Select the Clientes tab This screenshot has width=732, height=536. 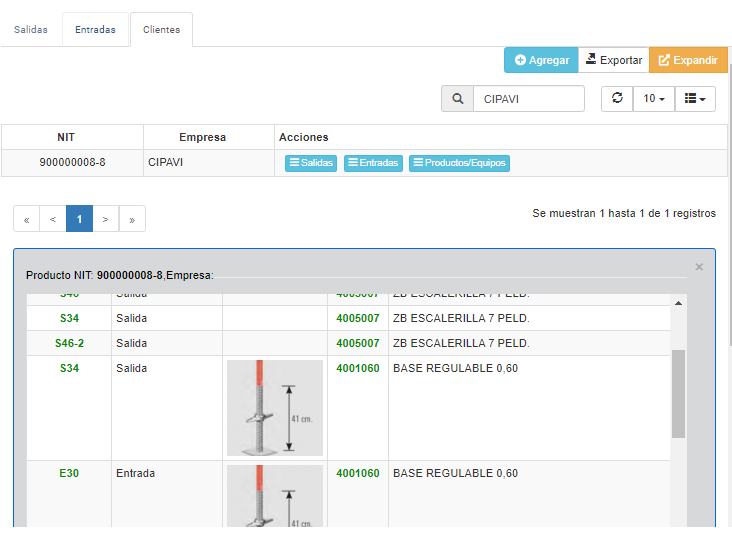[x=161, y=30]
